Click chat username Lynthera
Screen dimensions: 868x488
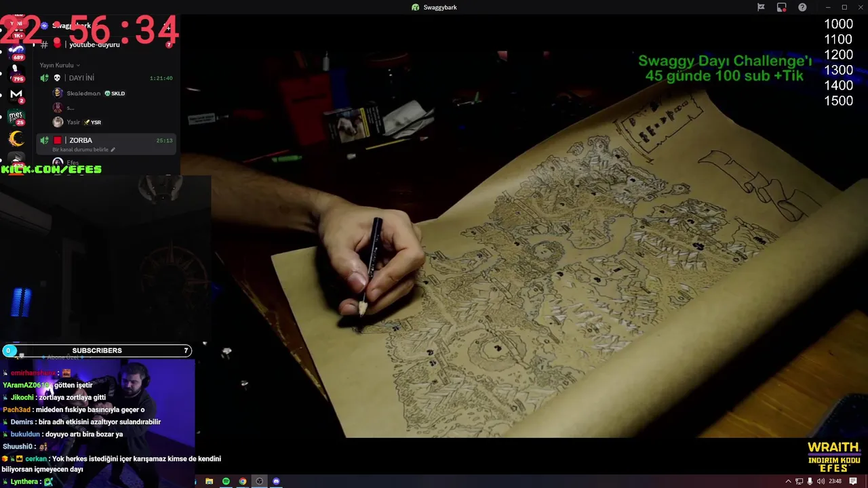tap(24, 482)
